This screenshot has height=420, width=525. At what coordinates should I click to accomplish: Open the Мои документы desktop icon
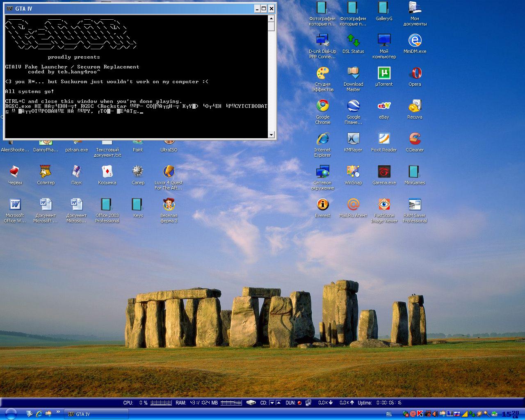[x=415, y=14]
